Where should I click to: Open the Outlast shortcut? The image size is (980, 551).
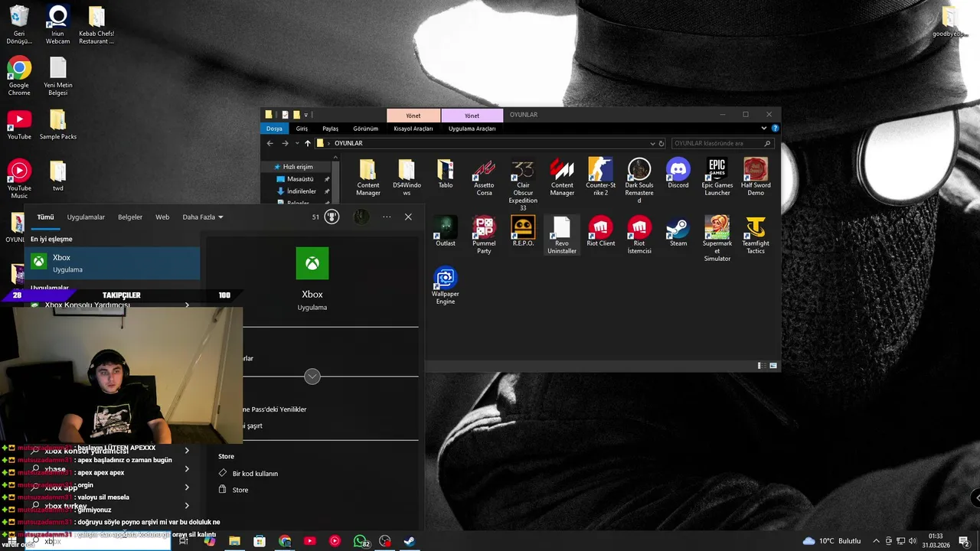click(x=445, y=232)
